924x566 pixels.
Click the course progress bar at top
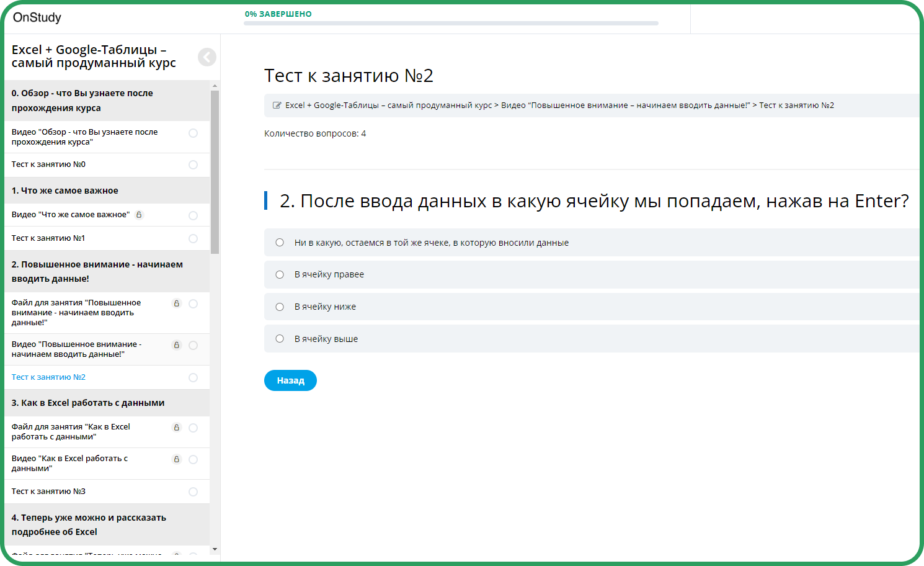click(x=451, y=24)
